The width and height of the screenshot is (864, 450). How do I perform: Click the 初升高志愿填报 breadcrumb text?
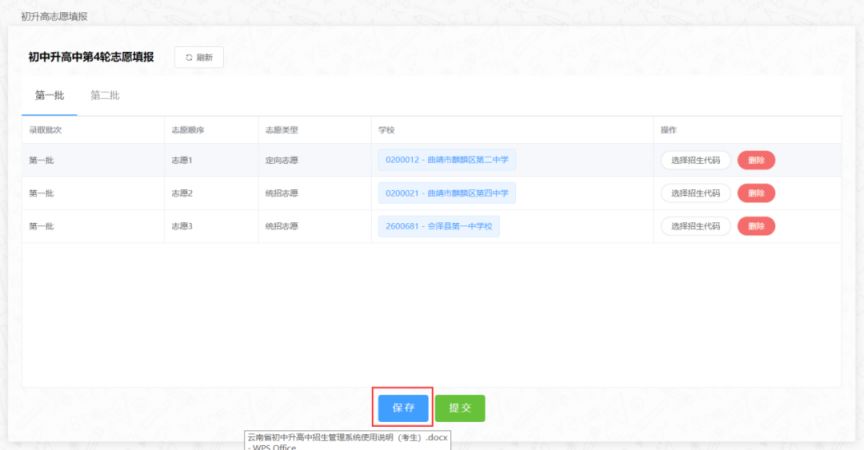(54, 17)
